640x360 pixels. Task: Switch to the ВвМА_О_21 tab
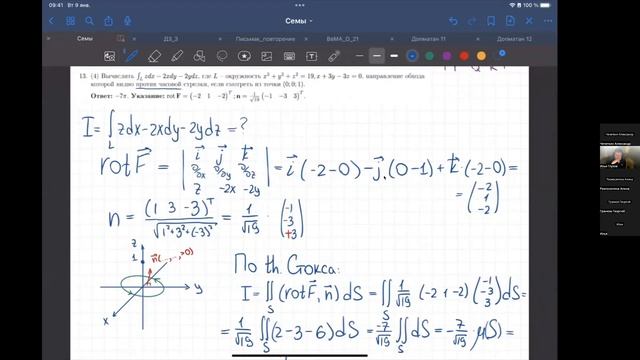click(x=342, y=39)
